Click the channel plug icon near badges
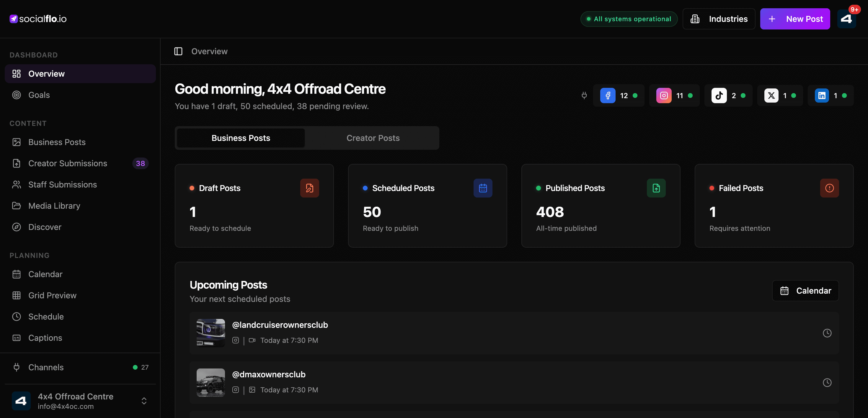868x418 pixels. tap(584, 96)
